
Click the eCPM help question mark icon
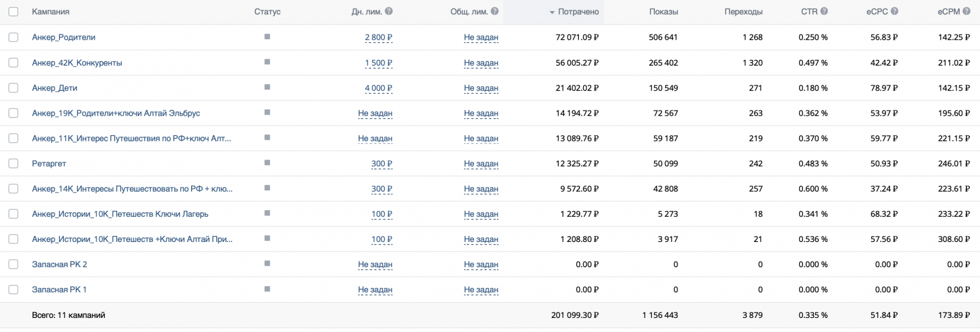[967, 12]
